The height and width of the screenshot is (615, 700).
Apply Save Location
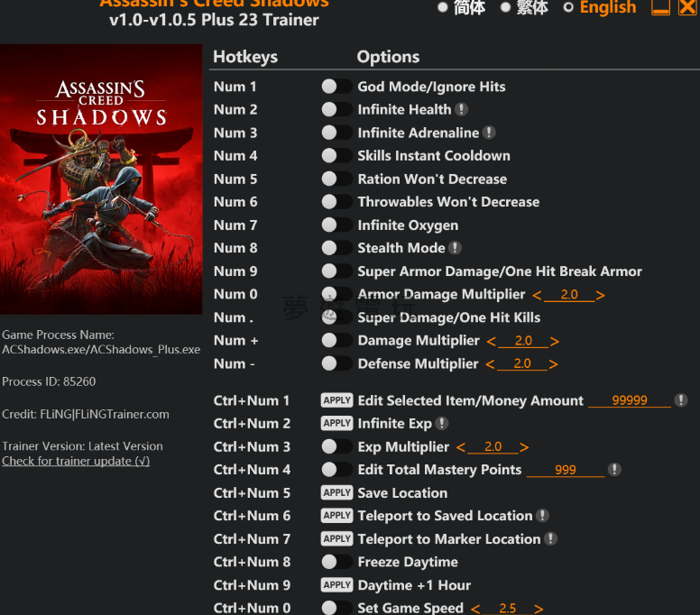coord(336,492)
